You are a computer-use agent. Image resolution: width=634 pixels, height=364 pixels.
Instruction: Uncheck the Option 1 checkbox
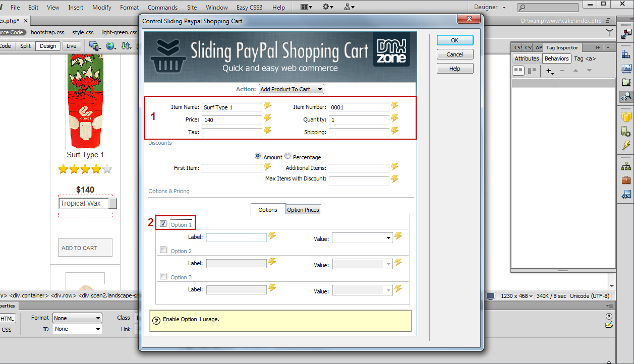(x=163, y=224)
